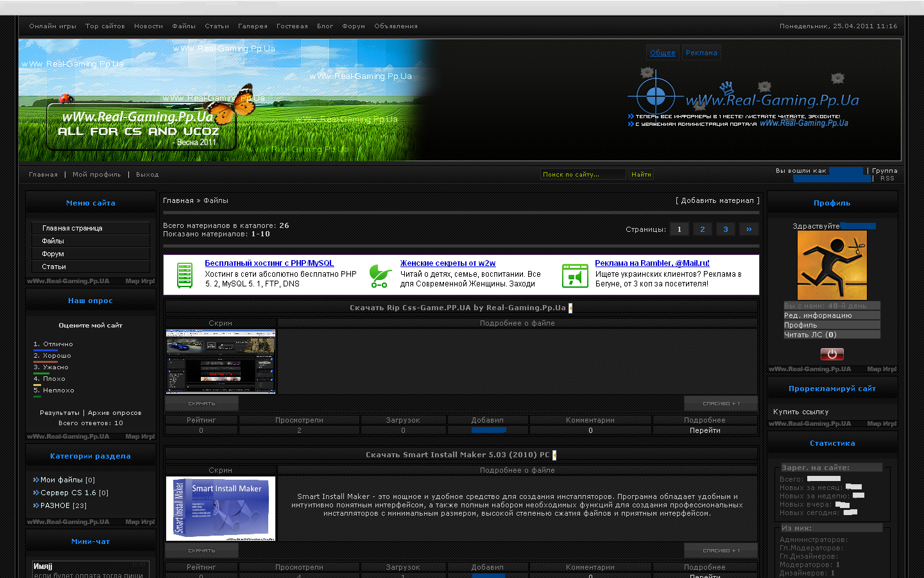Switch to the Общее tab
The width and height of the screenshot is (924, 578).
coord(663,53)
